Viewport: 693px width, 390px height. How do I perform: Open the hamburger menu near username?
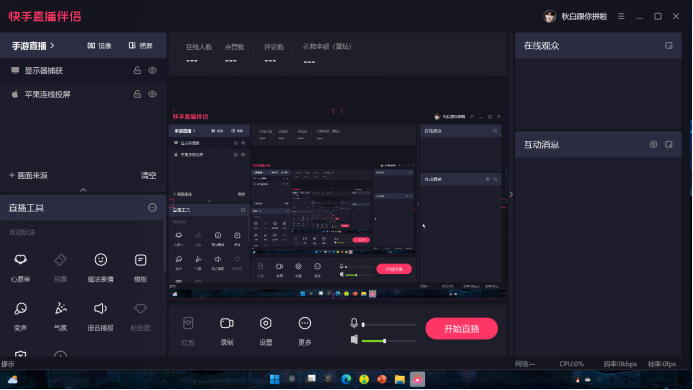click(621, 16)
